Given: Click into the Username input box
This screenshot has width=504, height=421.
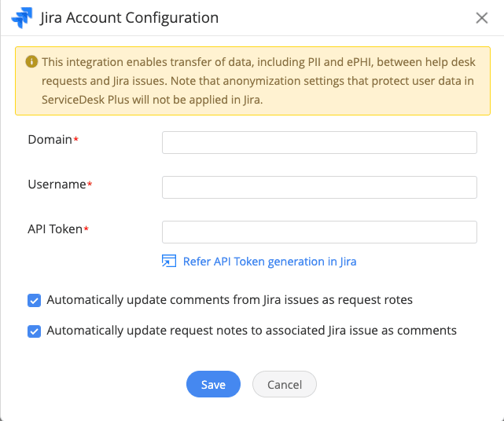Looking at the screenshot, I should [x=319, y=187].
